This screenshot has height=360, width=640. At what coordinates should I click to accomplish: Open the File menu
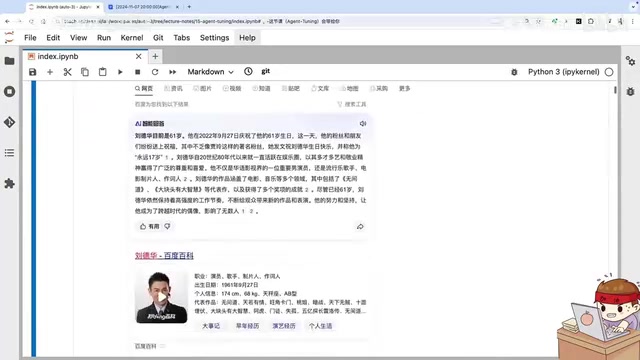coord(30,38)
